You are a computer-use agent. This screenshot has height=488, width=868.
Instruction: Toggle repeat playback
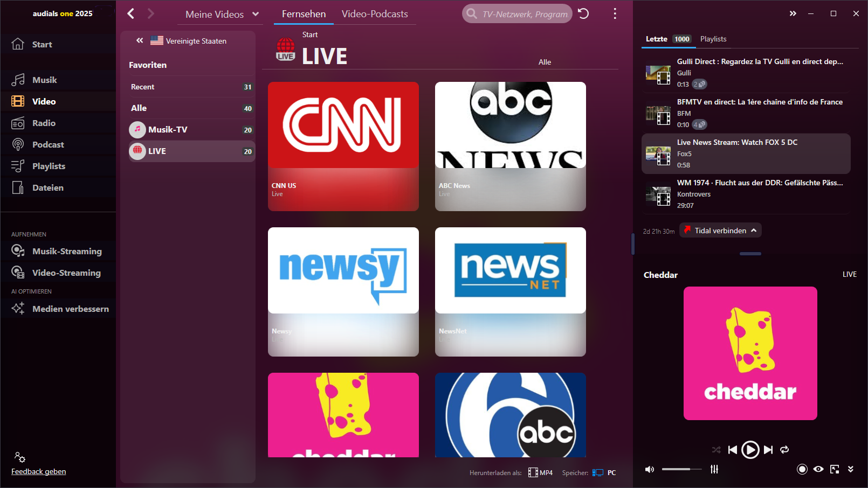click(x=784, y=450)
